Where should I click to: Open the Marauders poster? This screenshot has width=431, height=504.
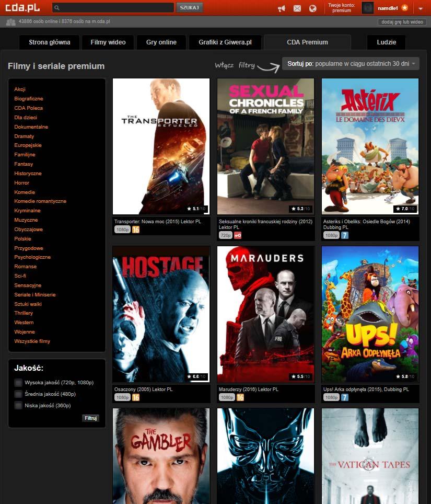click(x=265, y=314)
